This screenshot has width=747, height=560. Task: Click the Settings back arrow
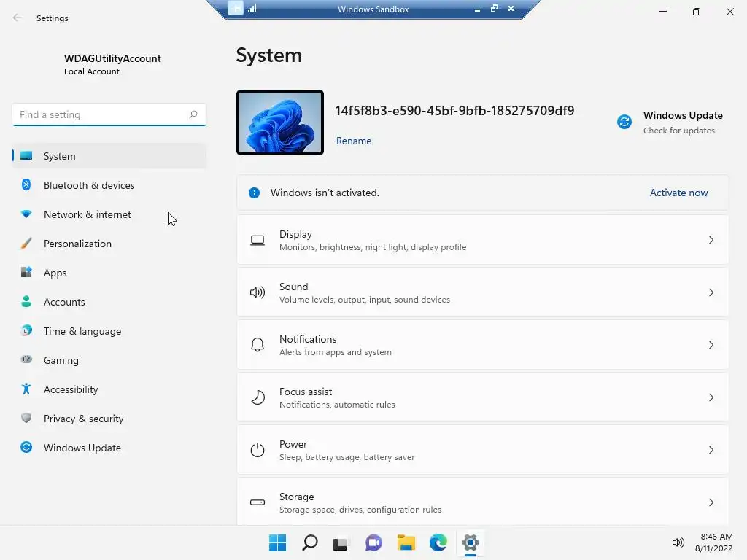[x=18, y=17]
